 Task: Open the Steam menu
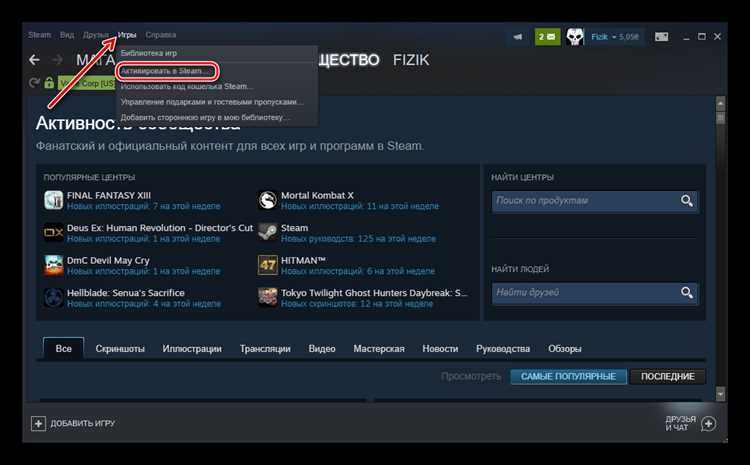coord(39,35)
